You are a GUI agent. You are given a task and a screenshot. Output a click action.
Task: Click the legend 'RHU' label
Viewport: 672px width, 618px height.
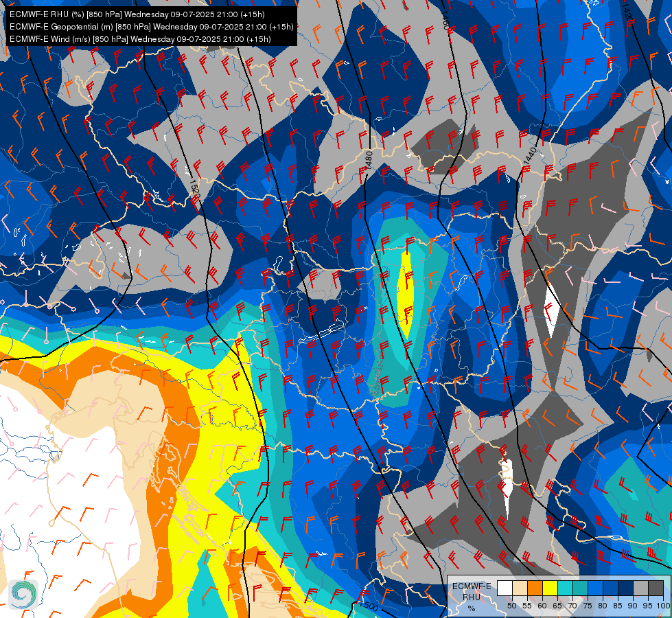(472, 597)
